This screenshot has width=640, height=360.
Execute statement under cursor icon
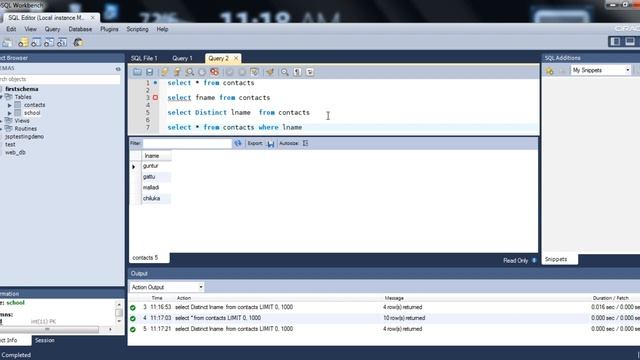pos(177,72)
